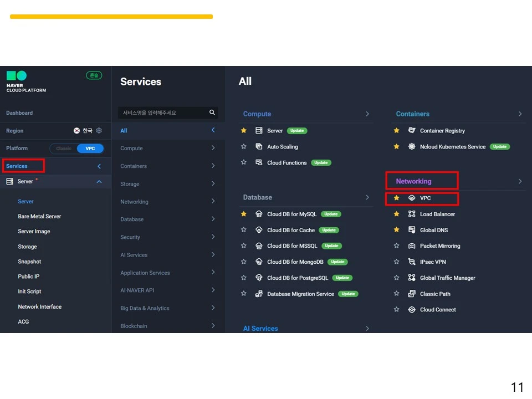Select the Containers category in Services list
This screenshot has width=532, height=399.
168,166
